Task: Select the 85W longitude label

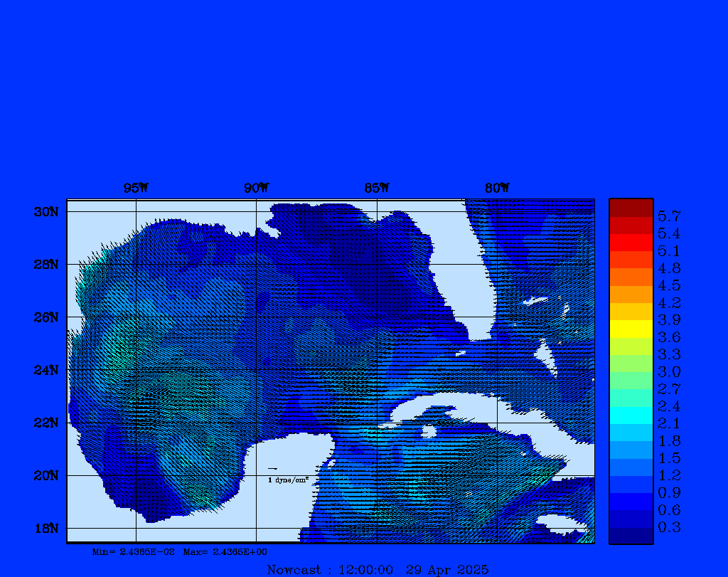Action: pos(377,188)
